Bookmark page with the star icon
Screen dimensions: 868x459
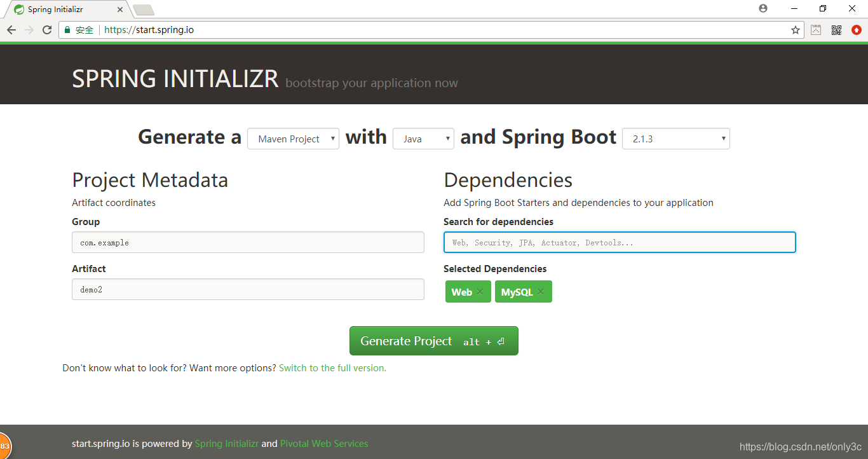795,30
